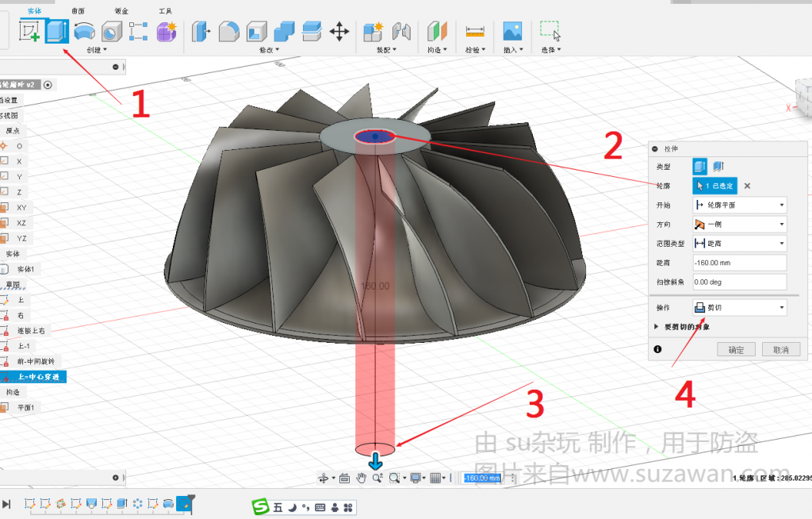
Task: Open the 操作 cut operation dropdown
Action: click(740, 307)
